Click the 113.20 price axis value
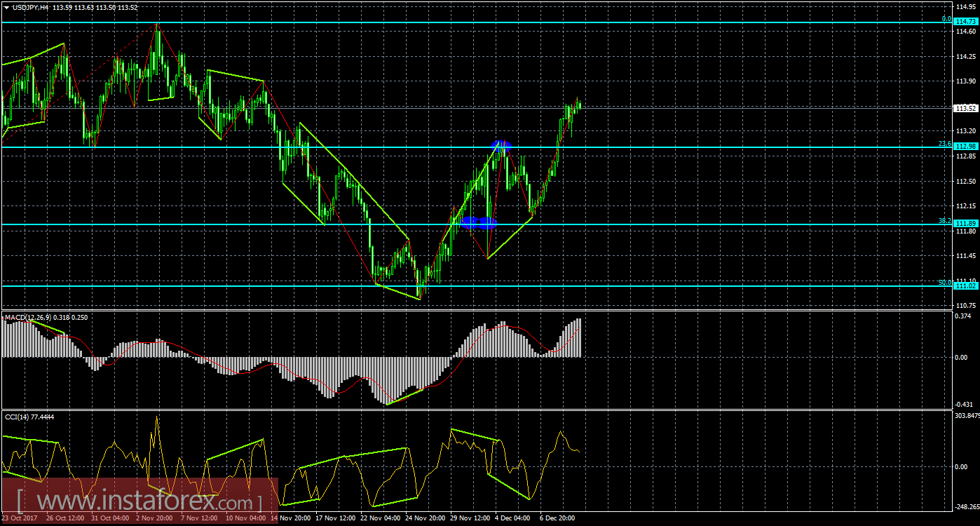980x526 pixels. click(x=965, y=131)
